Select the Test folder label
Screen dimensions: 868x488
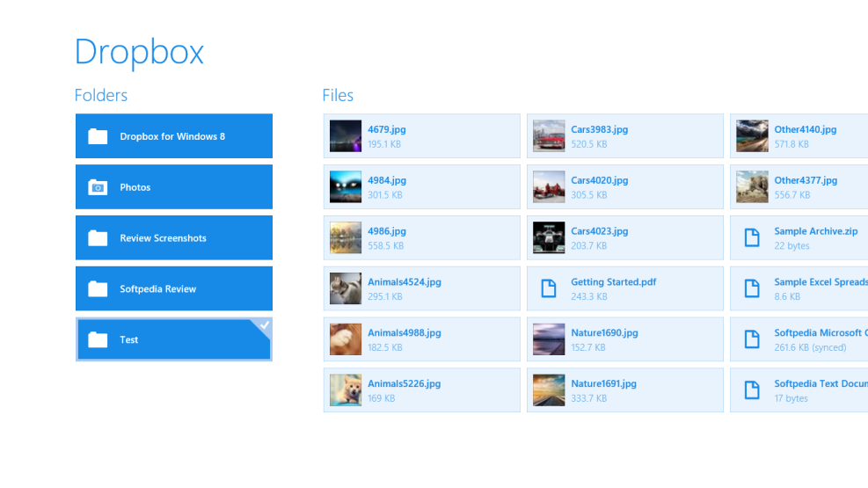tap(129, 340)
